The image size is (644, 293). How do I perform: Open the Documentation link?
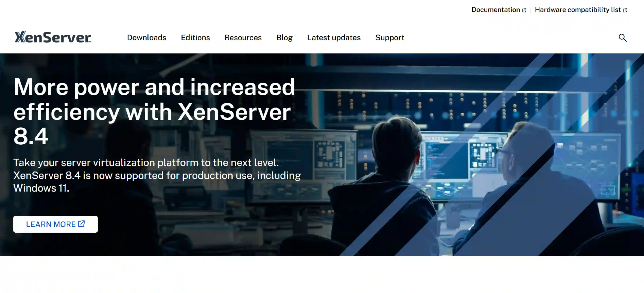point(496,10)
